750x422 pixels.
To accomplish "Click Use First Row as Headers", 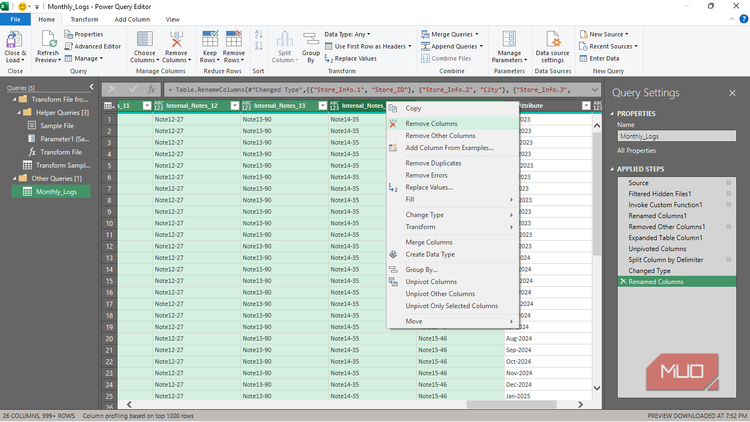I will pyautogui.click(x=368, y=46).
